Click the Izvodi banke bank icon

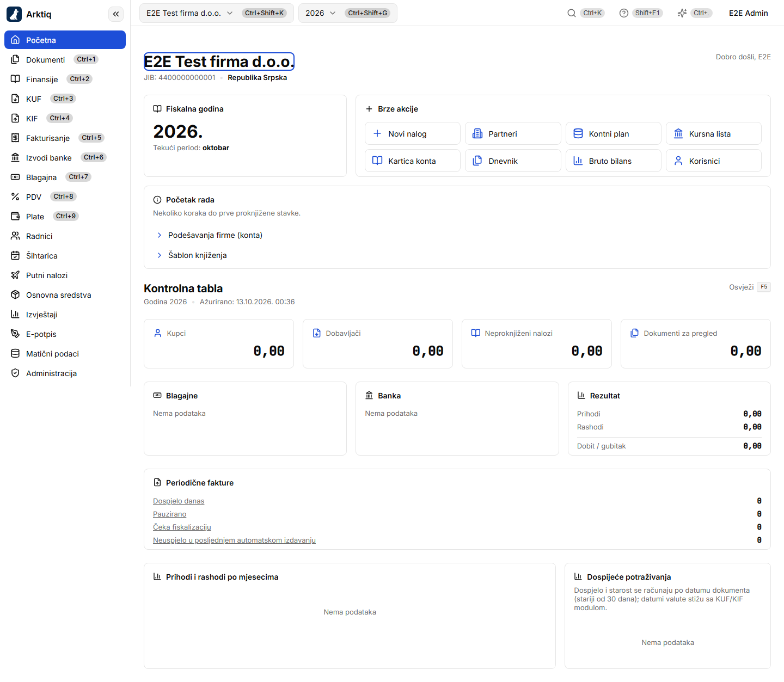click(x=15, y=158)
